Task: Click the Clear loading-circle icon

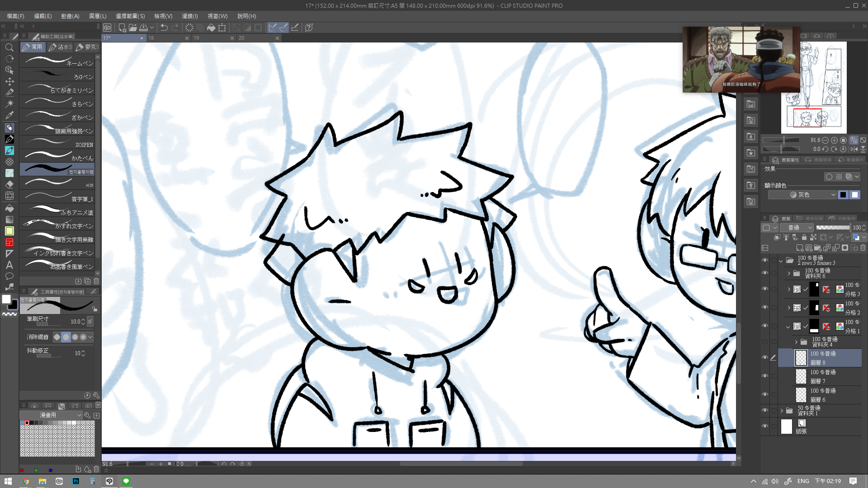Action: click(x=189, y=28)
